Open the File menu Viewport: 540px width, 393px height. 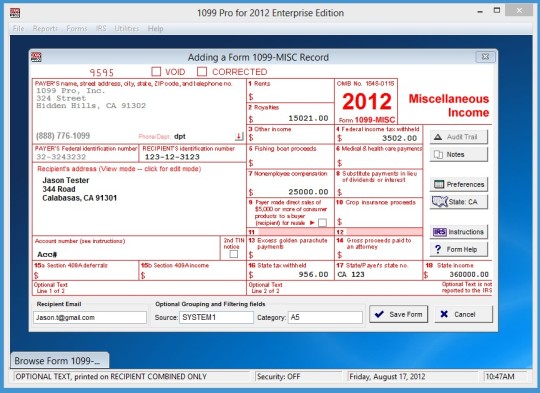click(x=18, y=29)
